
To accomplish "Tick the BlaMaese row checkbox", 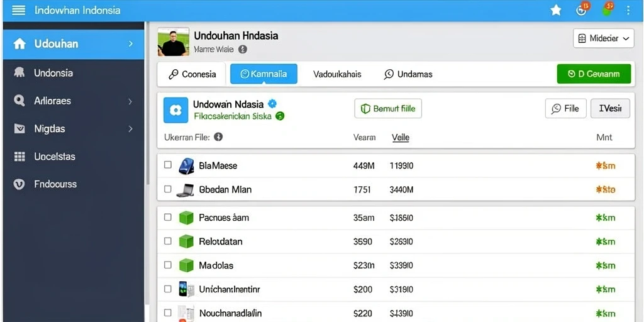I will pyautogui.click(x=167, y=165).
